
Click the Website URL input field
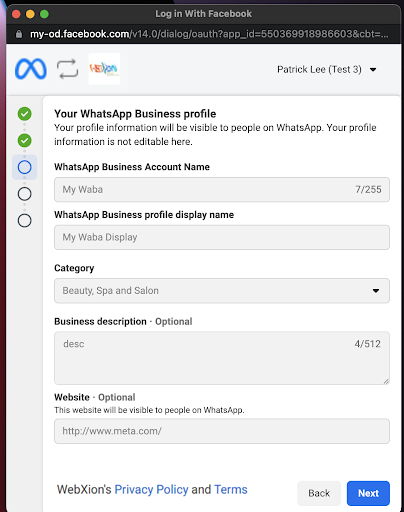pyautogui.click(x=222, y=431)
